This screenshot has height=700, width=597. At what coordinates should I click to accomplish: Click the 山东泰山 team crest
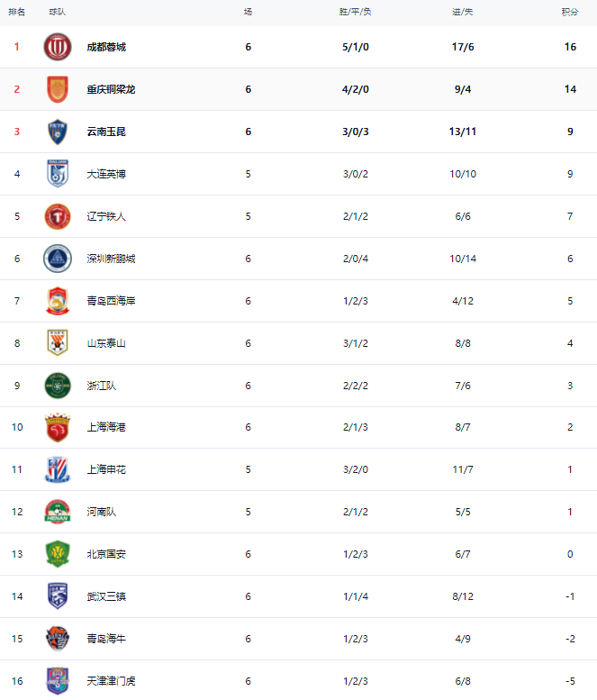(58, 343)
